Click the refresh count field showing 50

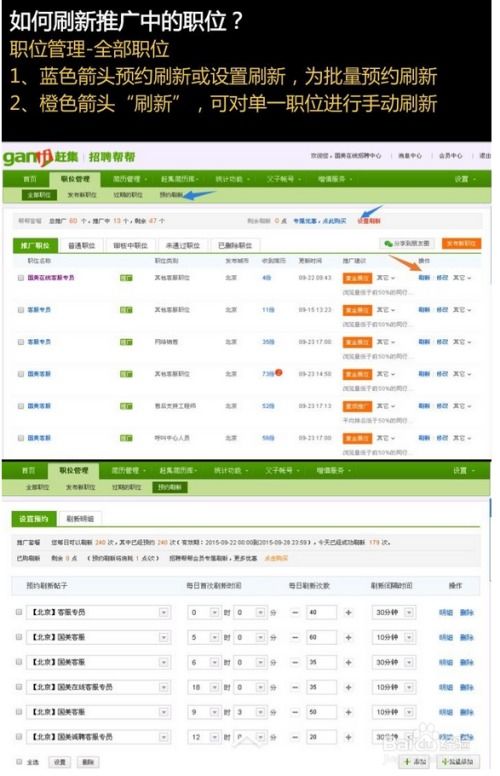pyautogui.click(x=321, y=712)
